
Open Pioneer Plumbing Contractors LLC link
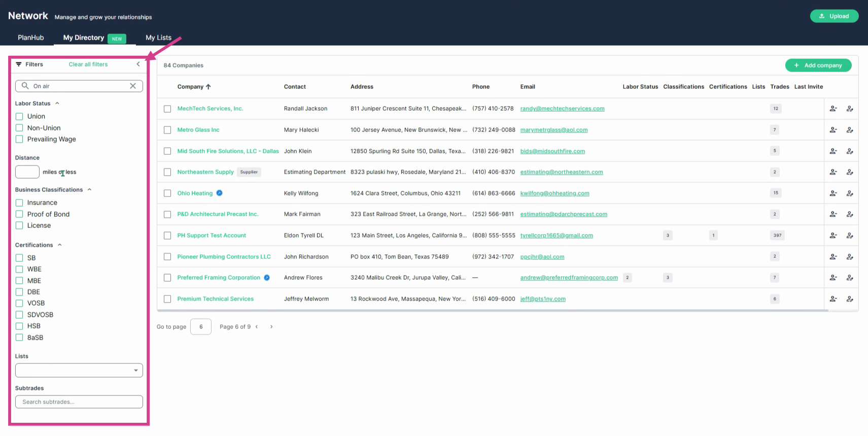pyautogui.click(x=224, y=257)
